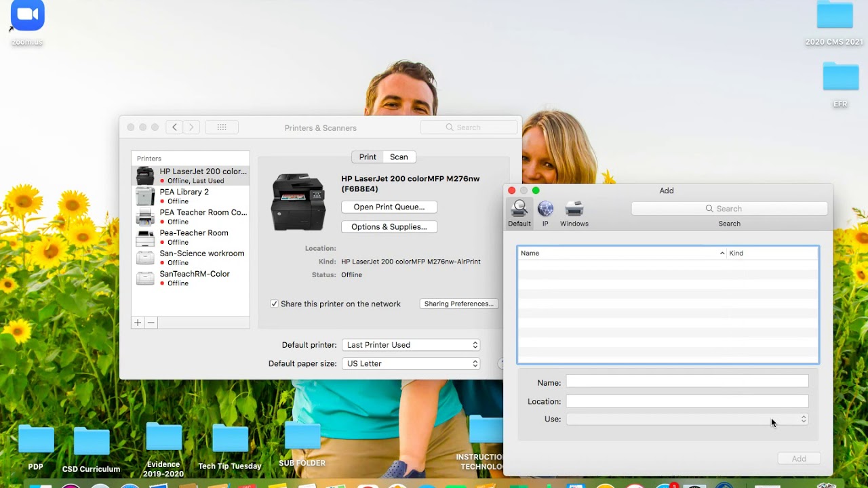Focus the Printers & Scanners search field
The image size is (868, 488).
(x=469, y=127)
